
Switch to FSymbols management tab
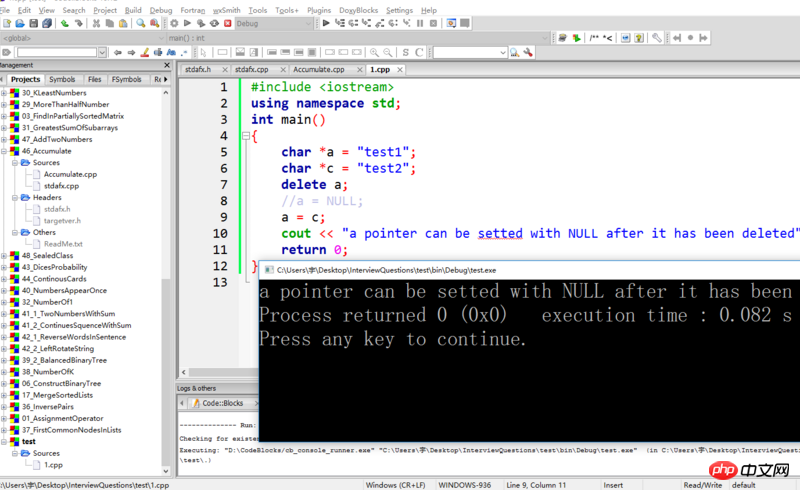coord(127,79)
